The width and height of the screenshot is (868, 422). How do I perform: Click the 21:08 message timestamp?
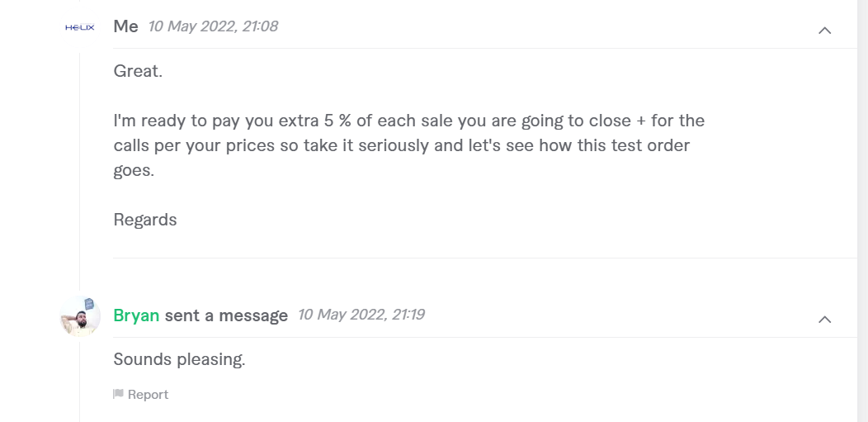pos(213,26)
